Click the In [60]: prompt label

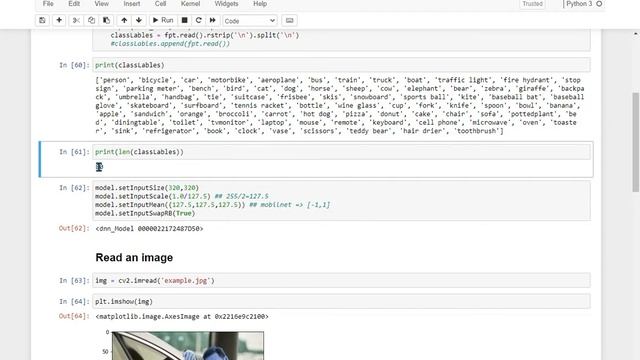click(74, 65)
